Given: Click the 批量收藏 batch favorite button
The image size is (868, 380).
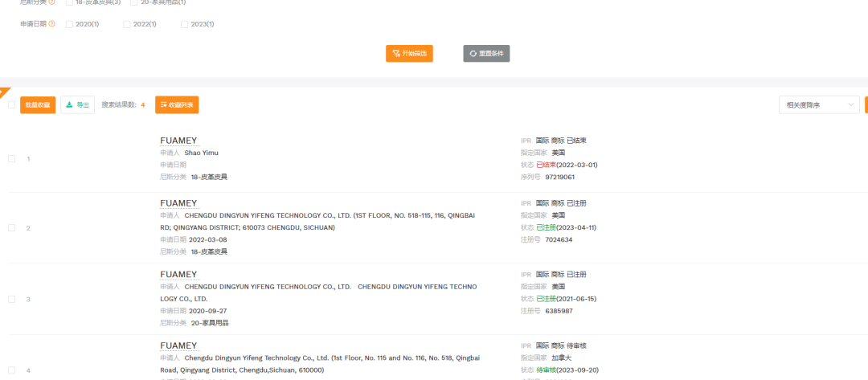Looking at the screenshot, I should click(38, 104).
